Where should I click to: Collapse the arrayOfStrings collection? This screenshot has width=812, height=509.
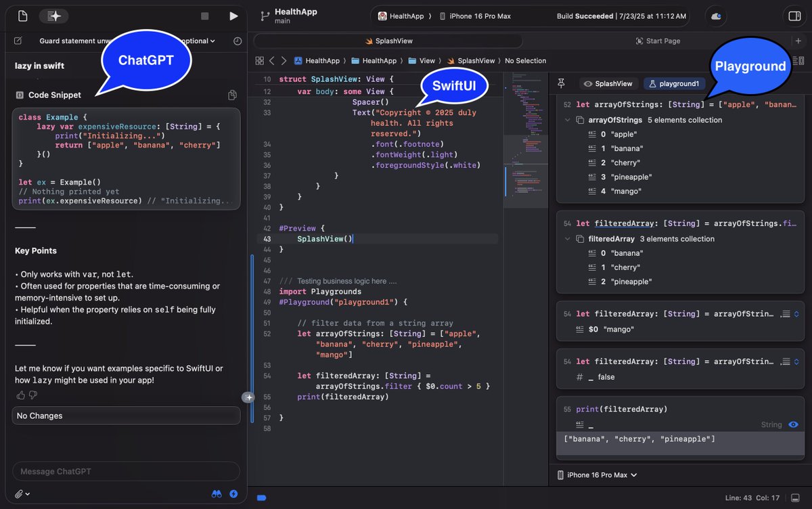point(567,120)
